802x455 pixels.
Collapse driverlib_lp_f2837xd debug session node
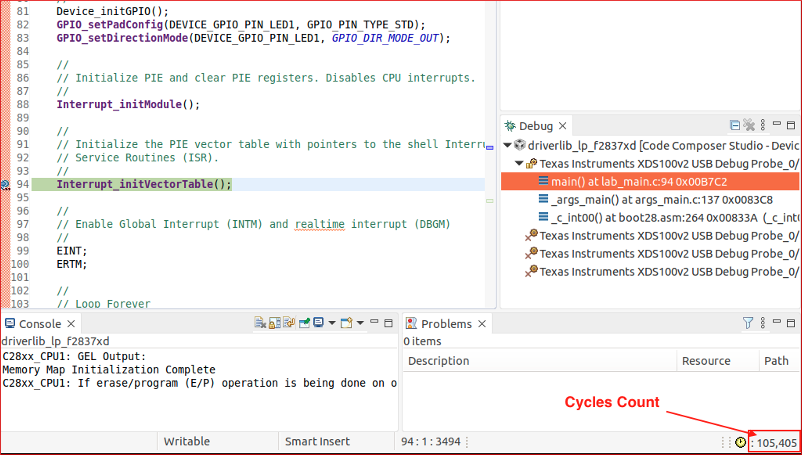(507, 145)
